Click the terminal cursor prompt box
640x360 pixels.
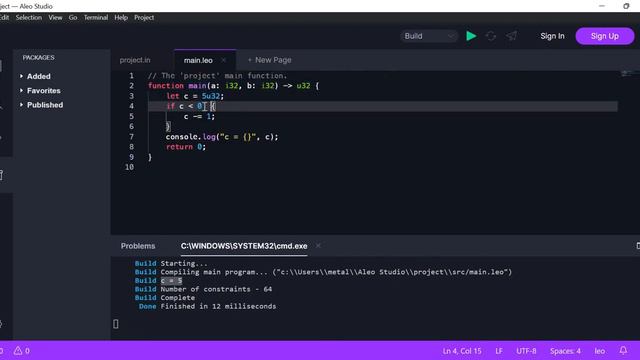[116, 324]
